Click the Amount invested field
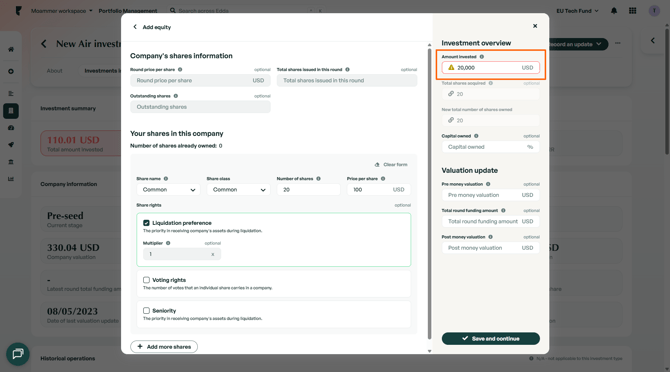Screen dimensions: 670x372 tap(491, 67)
